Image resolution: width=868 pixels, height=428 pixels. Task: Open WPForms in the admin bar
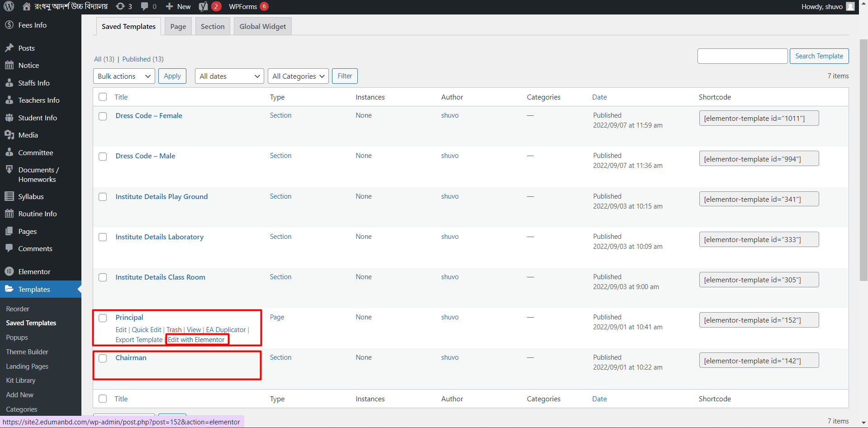click(x=248, y=6)
